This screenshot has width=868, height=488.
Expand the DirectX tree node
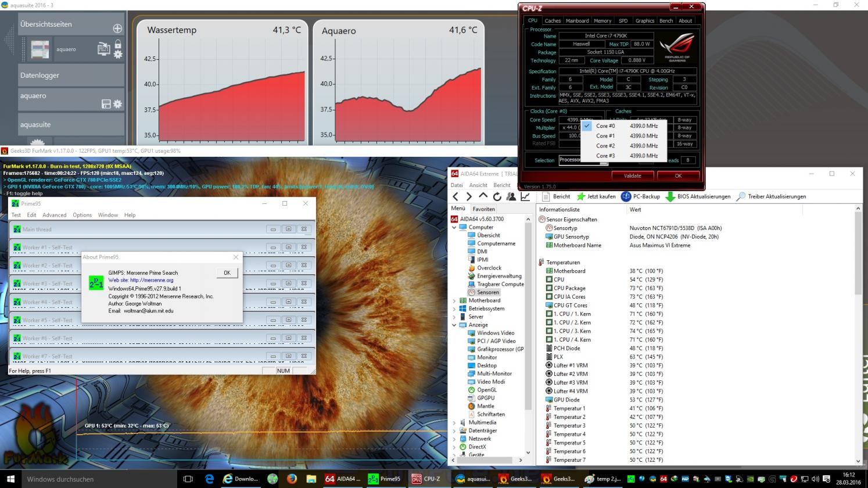click(454, 447)
